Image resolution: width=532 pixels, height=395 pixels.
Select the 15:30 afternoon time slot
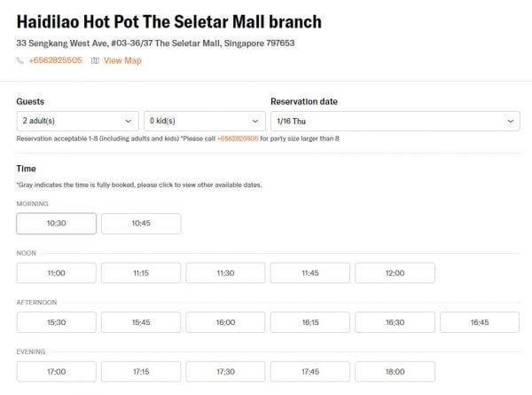point(56,322)
